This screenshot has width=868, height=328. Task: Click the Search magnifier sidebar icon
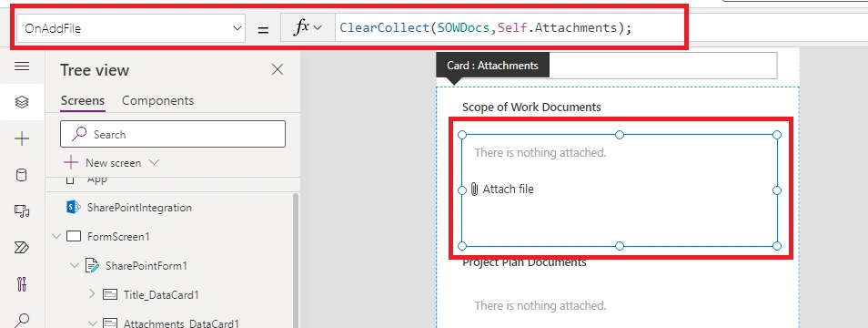[x=22, y=320]
